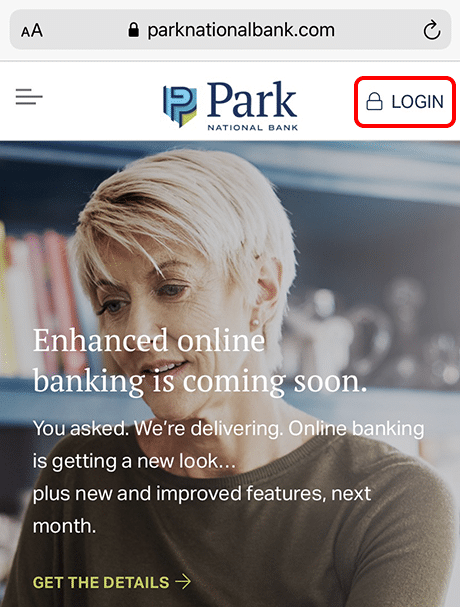The height and width of the screenshot is (607, 460).
Task: Click the "banking is coming soon." headline line
Action: coord(200,382)
